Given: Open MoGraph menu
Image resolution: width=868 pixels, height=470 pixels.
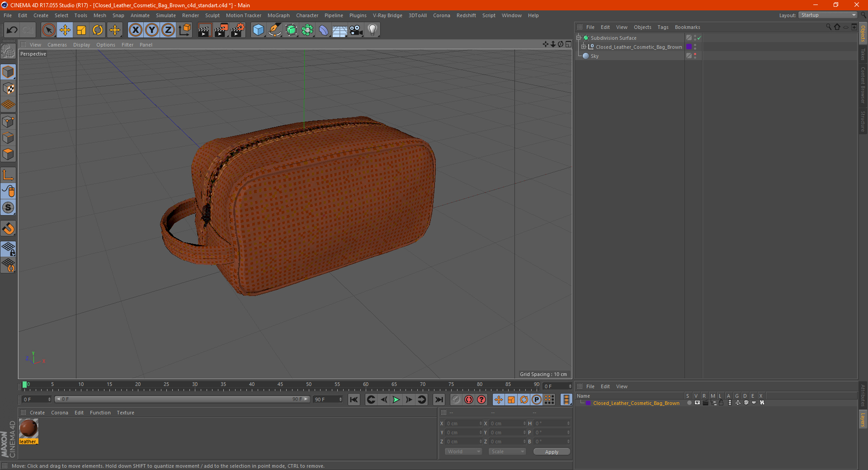Looking at the screenshot, I should [278, 15].
